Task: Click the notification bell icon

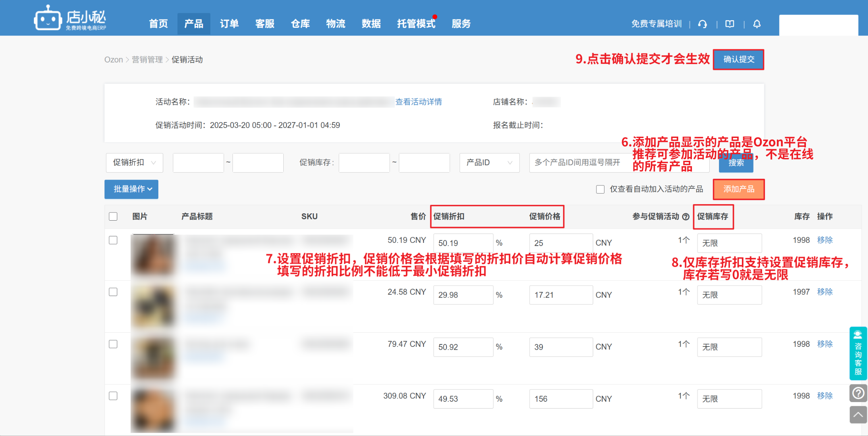Action: coord(757,24)
